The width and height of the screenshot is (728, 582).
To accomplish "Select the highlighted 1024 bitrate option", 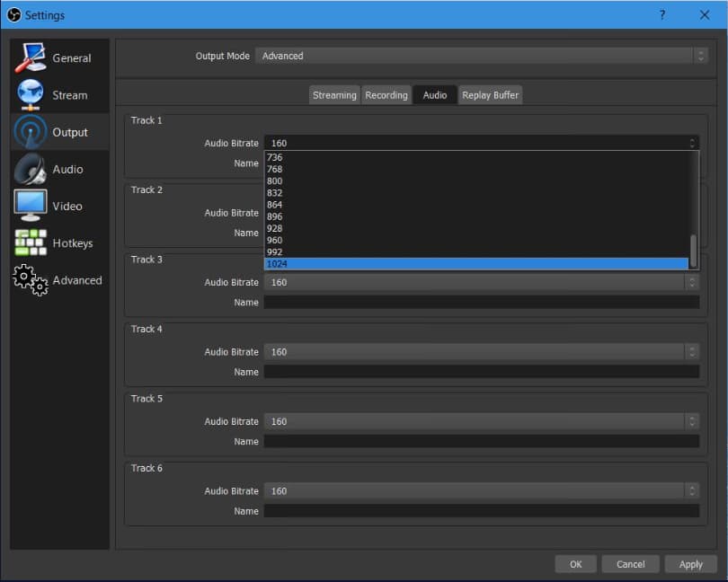I will coord(476,264).
